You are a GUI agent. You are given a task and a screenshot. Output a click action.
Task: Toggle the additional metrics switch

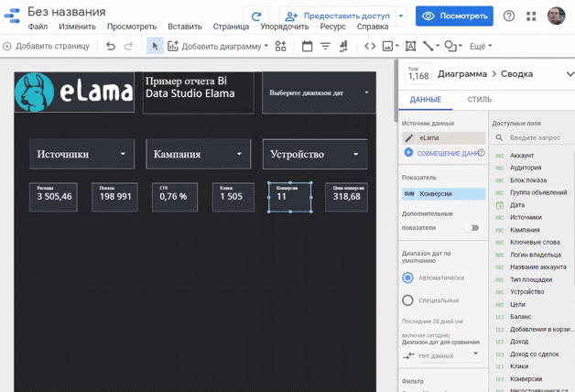471,227
